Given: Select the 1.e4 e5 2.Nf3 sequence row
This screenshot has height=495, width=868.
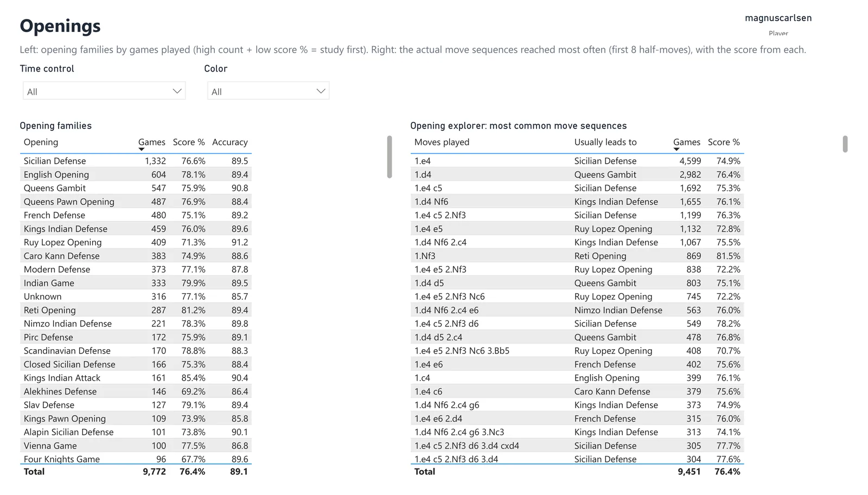Looking at the screenshot, I should pyautogui.click(x=577, y=269).
